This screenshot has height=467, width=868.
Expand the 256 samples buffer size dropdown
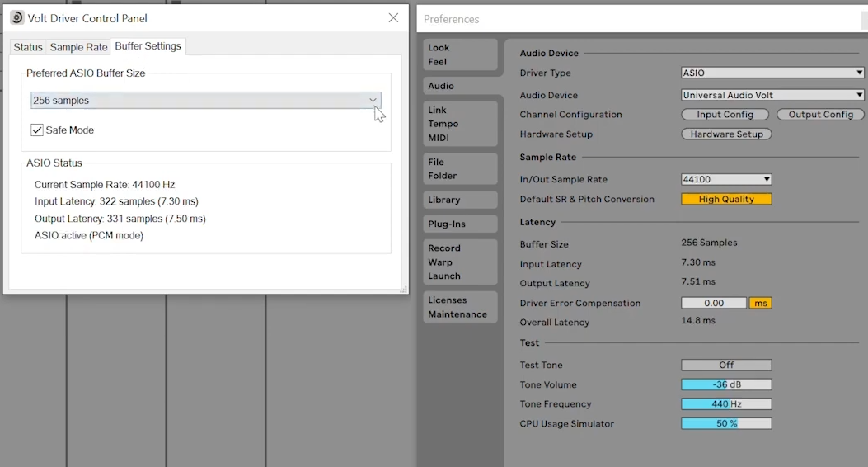206,101
